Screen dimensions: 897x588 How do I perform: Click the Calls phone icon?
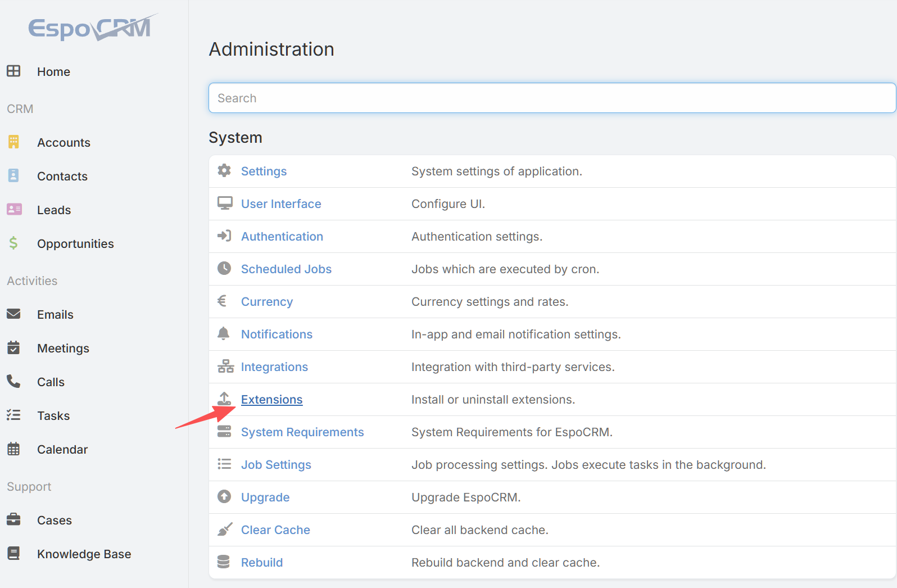click(13, 381)
